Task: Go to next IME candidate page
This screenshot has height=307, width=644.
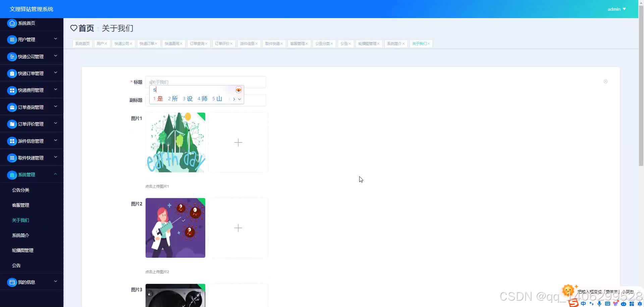Action: coord(234,99)
